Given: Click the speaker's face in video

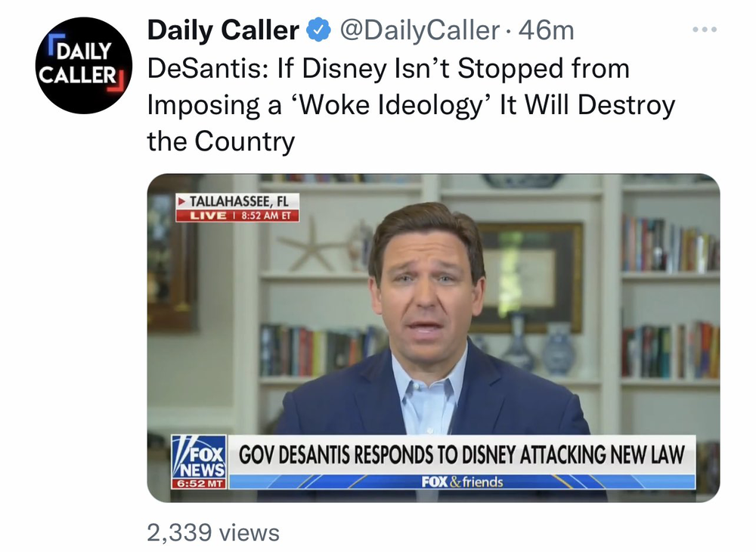Looking at the screenshot, I should (426, 290).
